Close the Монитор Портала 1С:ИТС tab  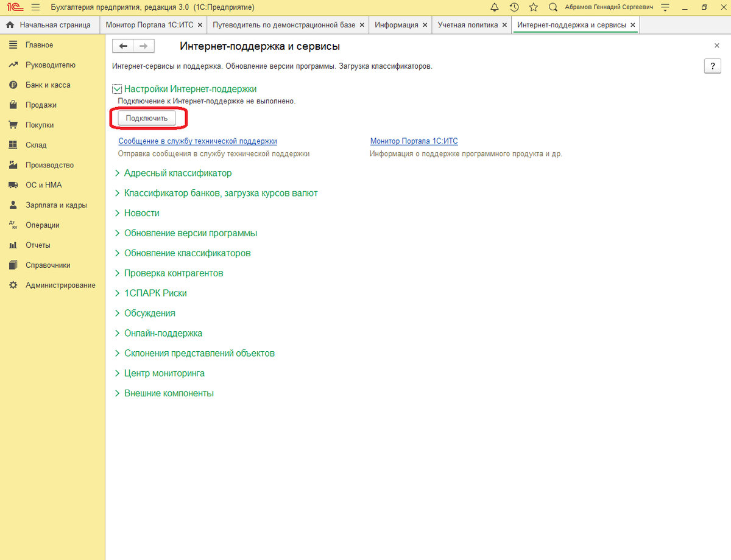point(201,25)
